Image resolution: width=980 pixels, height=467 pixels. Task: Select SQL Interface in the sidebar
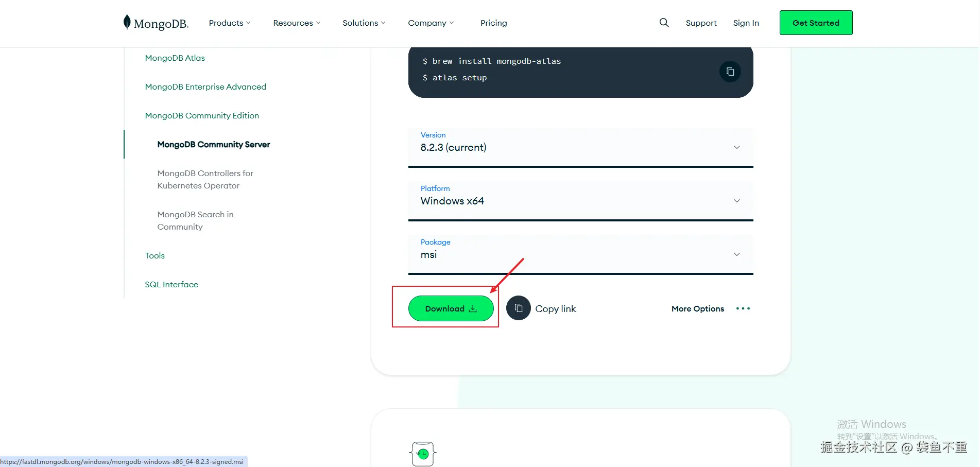(171, 284)
